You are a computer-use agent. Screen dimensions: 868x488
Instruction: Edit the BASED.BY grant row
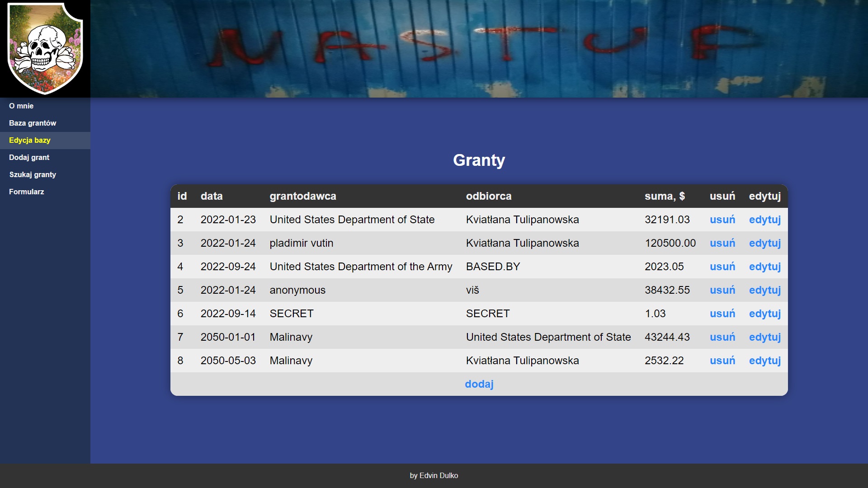[765, 267]
